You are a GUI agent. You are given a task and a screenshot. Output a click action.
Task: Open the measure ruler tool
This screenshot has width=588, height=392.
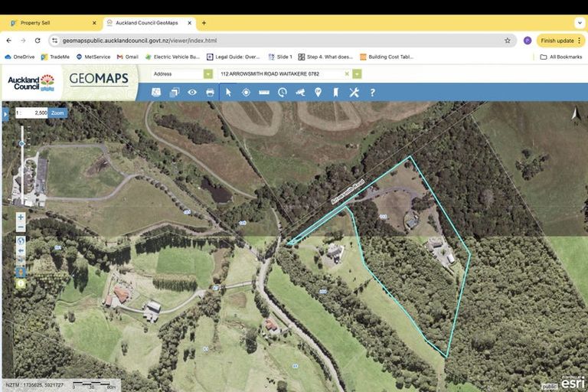(x=264, y=92)
